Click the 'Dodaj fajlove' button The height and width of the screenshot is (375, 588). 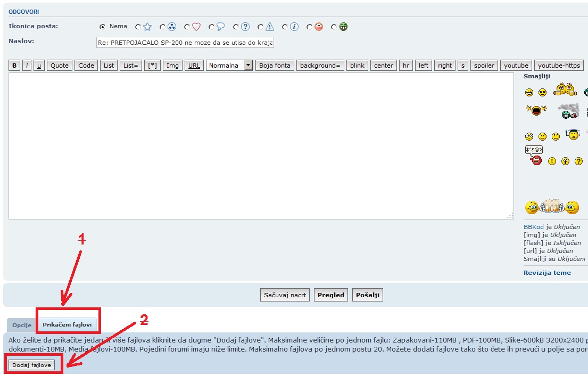(31, 365)
